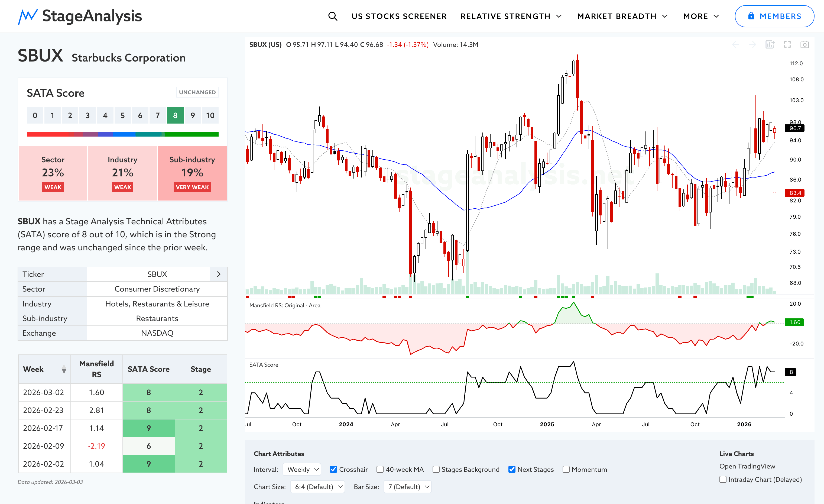Open the Market Breadth menu
This screenshot has height=504, width=824.
click(622, 16)
